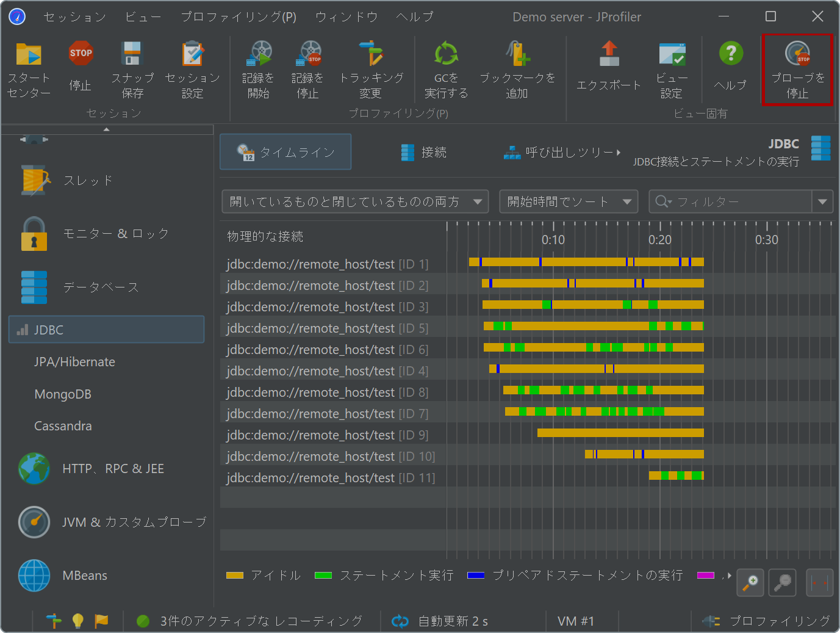Screen dimensions: 840x633
Task: Click the ヘルプ question mark icon
Action: (731, 54)
